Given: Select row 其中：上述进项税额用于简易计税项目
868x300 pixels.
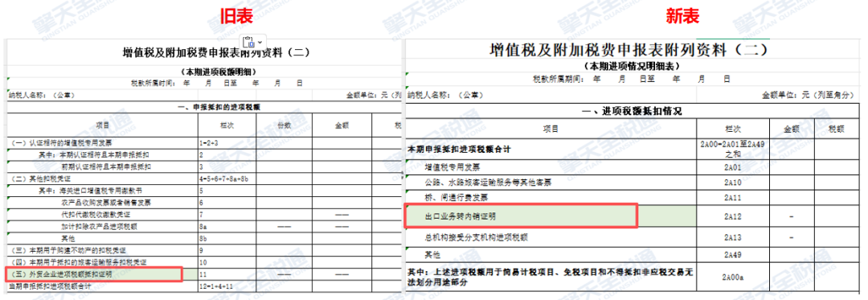Looking at the screenshot, I should click(551, 277).
